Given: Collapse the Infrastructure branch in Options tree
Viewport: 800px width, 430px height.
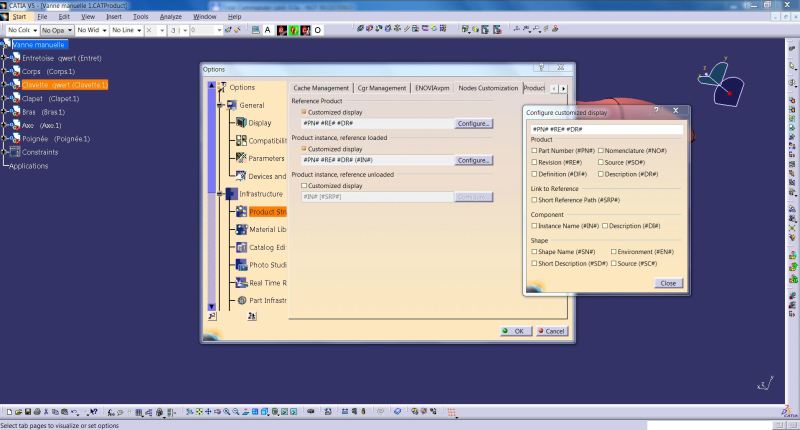Looking at the screenshot, I should tap(220, 194).
